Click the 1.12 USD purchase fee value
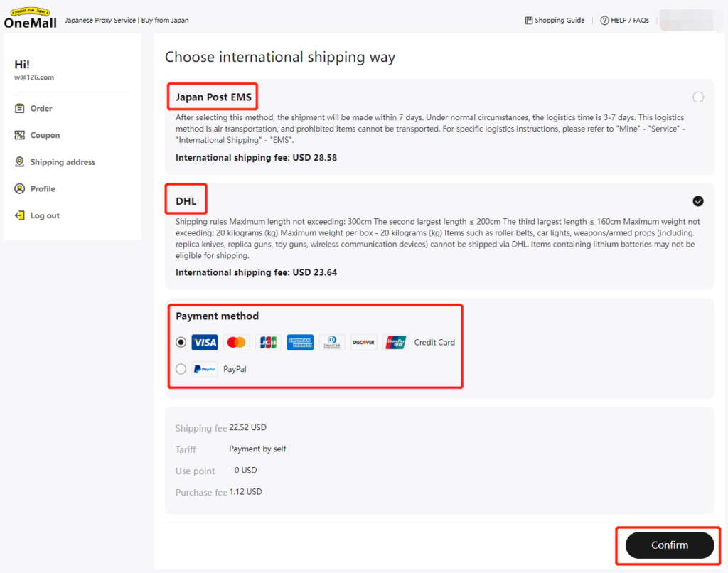Image resolution: width=728 pixels, height=573 pixels. pos(245,492)
